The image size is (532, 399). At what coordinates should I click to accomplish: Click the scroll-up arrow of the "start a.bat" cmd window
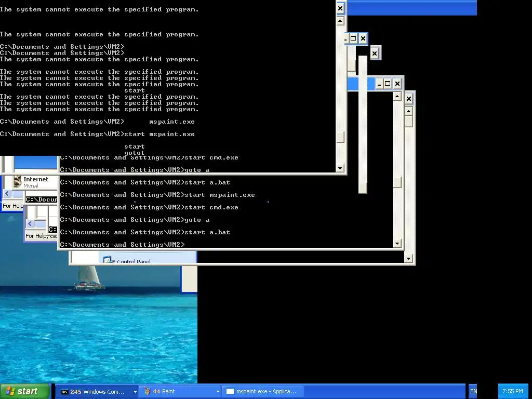pos(397,97)
